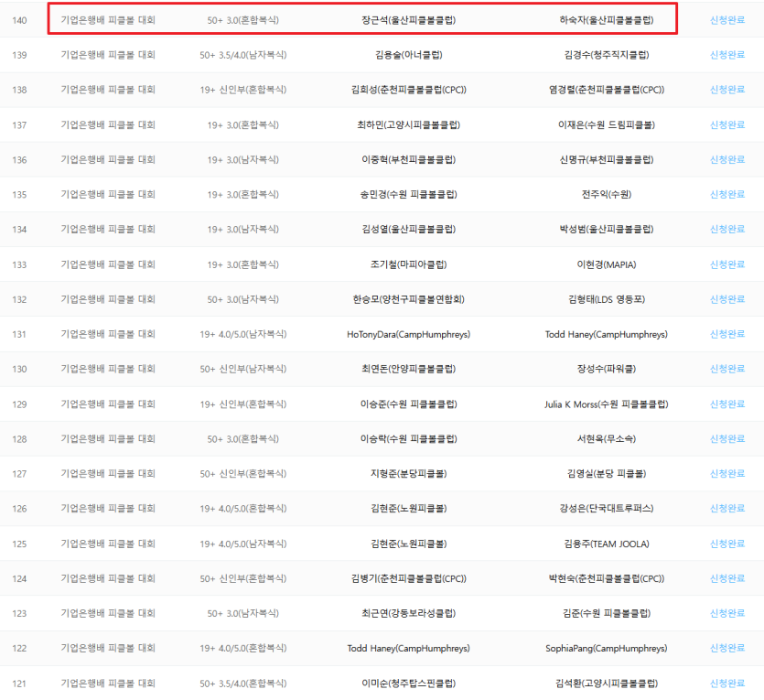Screen dimensions: 764x700
Task: Open the 신청완료 status for row 139
Action: (x=726, y=55)
